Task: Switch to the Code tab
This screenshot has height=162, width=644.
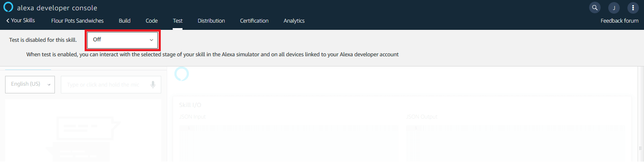Action: click(151, 20)
